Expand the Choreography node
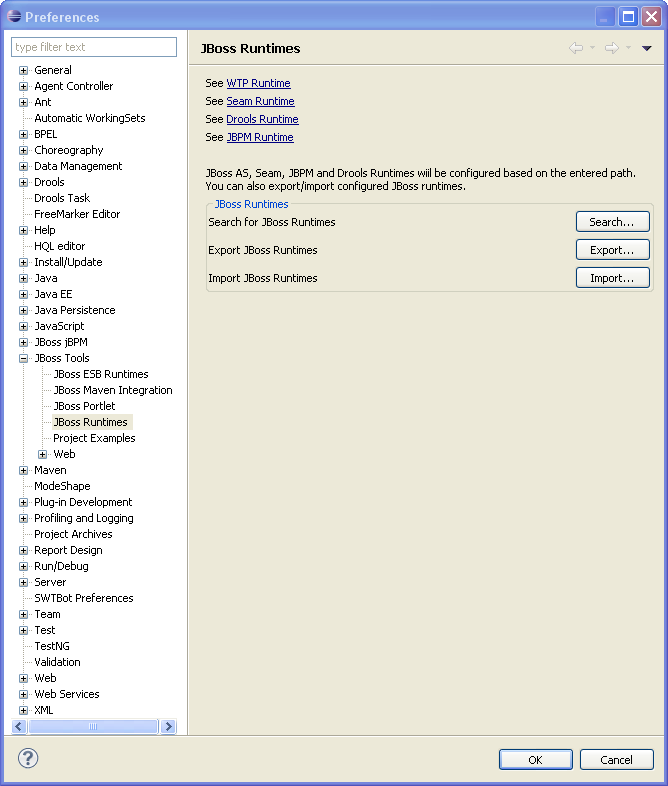 (23, 150)
